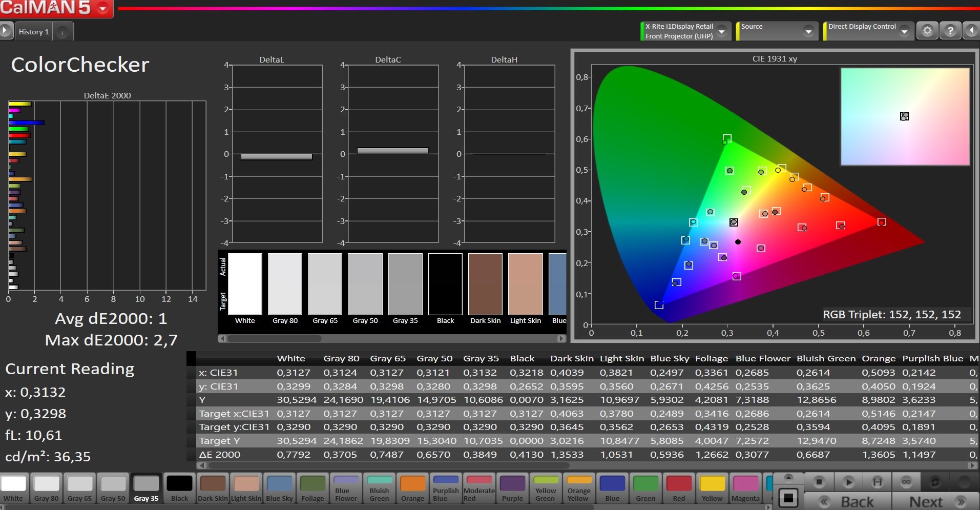The height and width of the screenshot is (510, 980).
Task: Open the settings gear in top toolbar
Action: pos(927,31)
